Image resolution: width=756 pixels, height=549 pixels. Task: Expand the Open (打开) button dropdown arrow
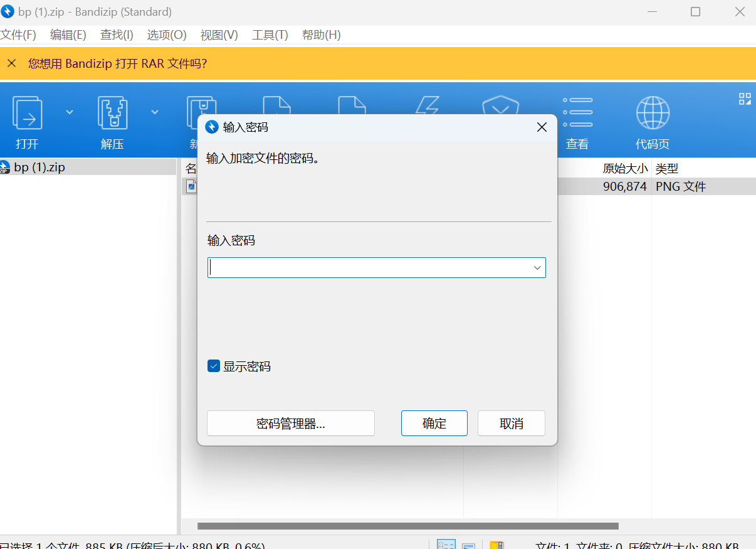[x=70, y=112]
